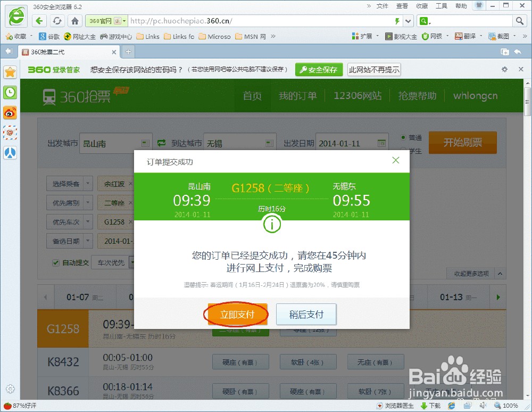Click the 出发城市 昆山南 input
532x412 pixels.
point(115,143)
